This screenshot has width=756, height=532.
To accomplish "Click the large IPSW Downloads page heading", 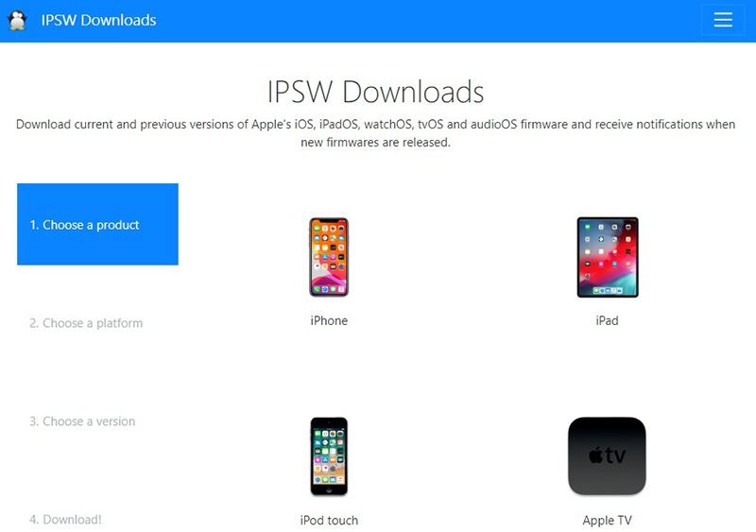I will point(375,92).
